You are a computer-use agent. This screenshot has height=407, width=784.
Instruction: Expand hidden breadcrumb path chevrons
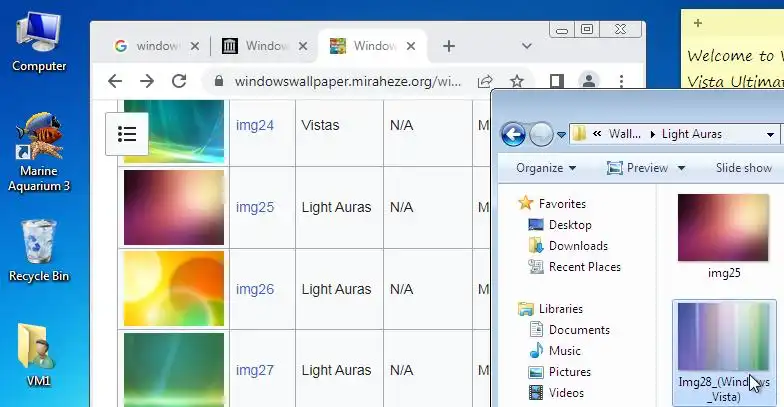[x=597, y=134]
